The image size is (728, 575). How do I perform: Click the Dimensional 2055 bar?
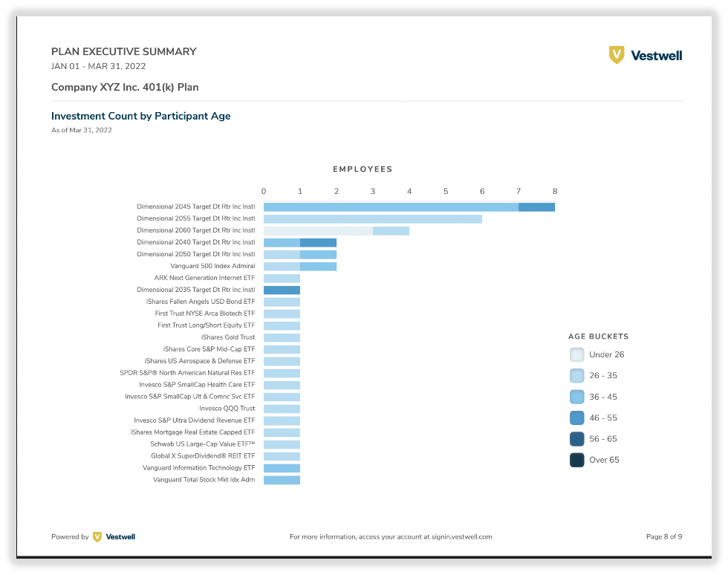point(373,218)
